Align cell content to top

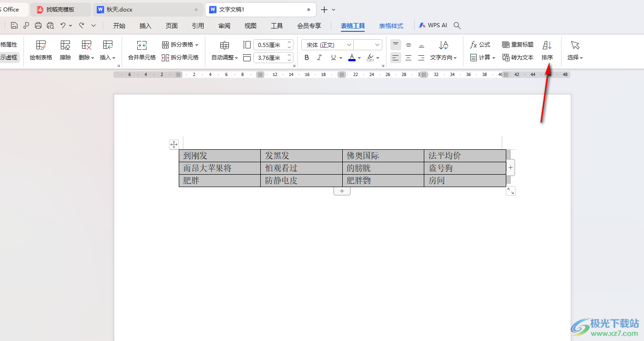pyautogui.click(x=396, y=45)
